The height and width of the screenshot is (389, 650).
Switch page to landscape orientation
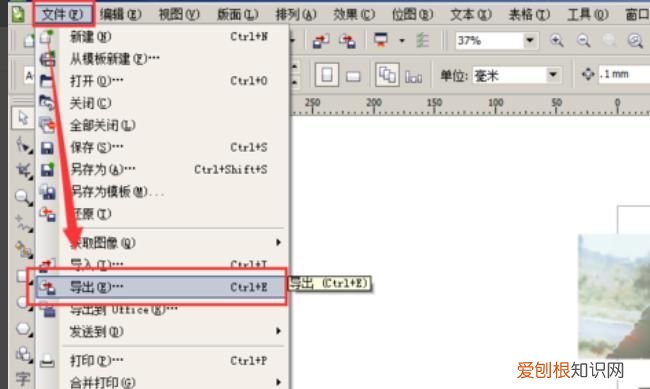(353, 76)
